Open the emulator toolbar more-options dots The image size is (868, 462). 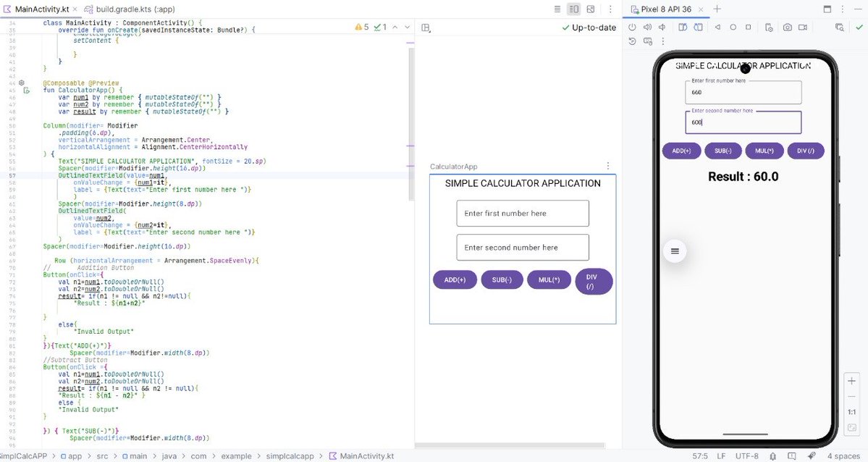(x=662, y=41)
